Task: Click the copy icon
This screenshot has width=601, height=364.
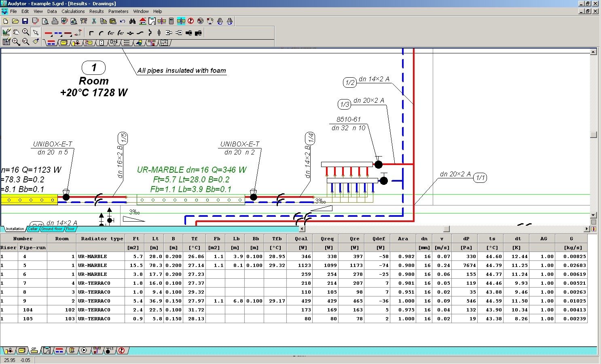Action: coord(104,21)
